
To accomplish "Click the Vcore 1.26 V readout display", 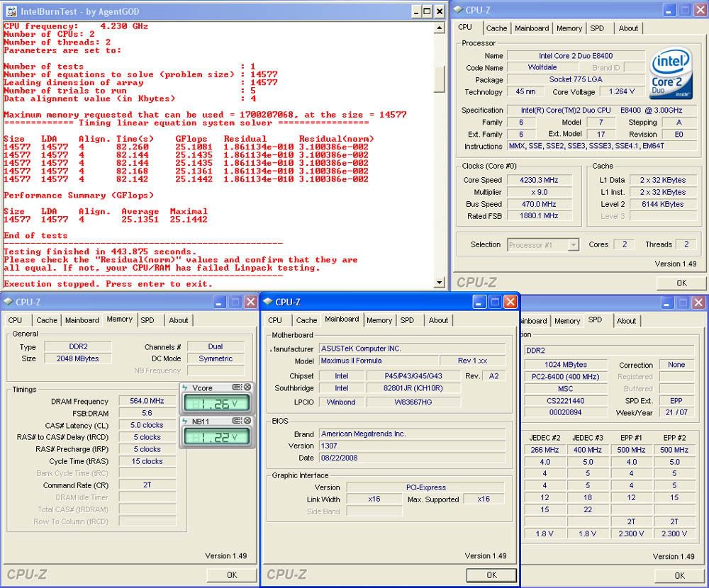I will [217, 403].
